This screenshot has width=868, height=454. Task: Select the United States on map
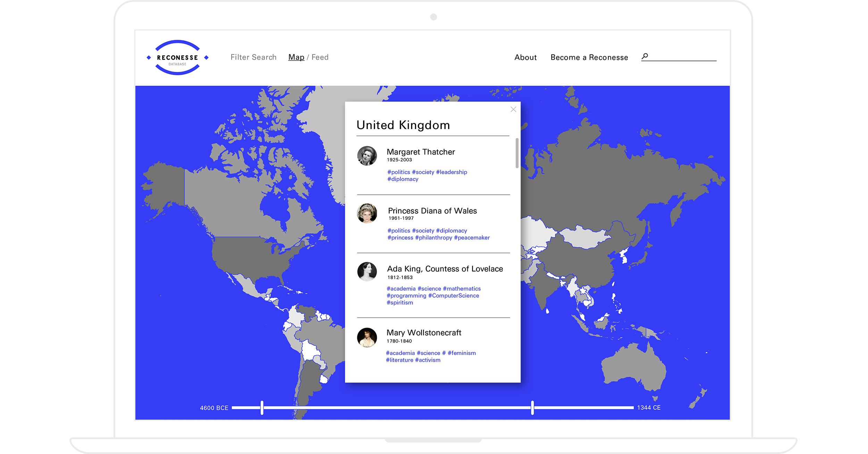click(x=250, y=257)
